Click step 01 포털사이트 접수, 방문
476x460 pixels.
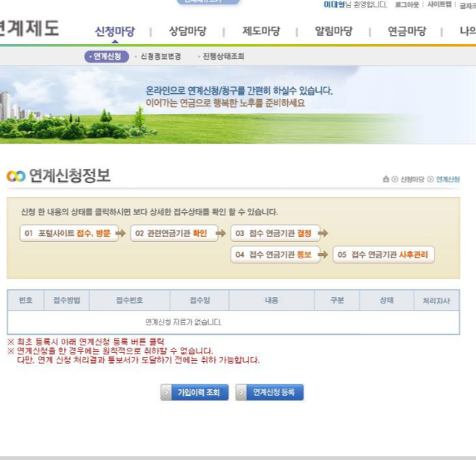point(69,233)
